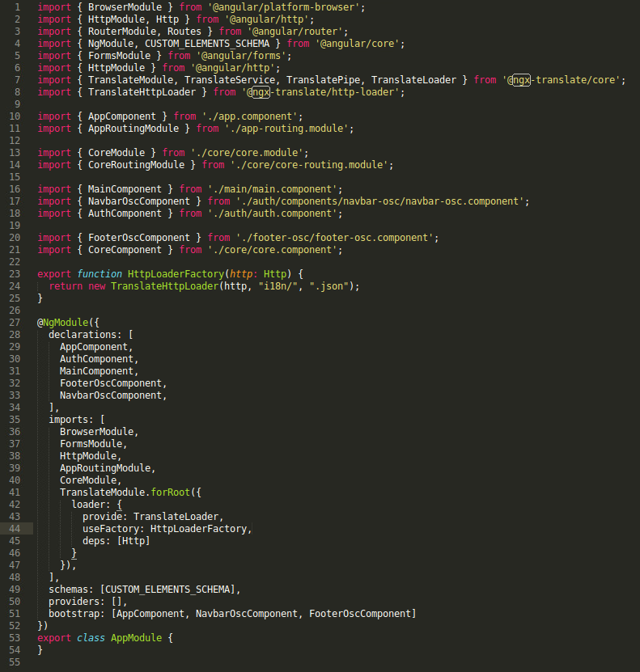The image size is (640, 672).
Task: Click the ".json" string on line 24
Action: click(x=328, y=285)
